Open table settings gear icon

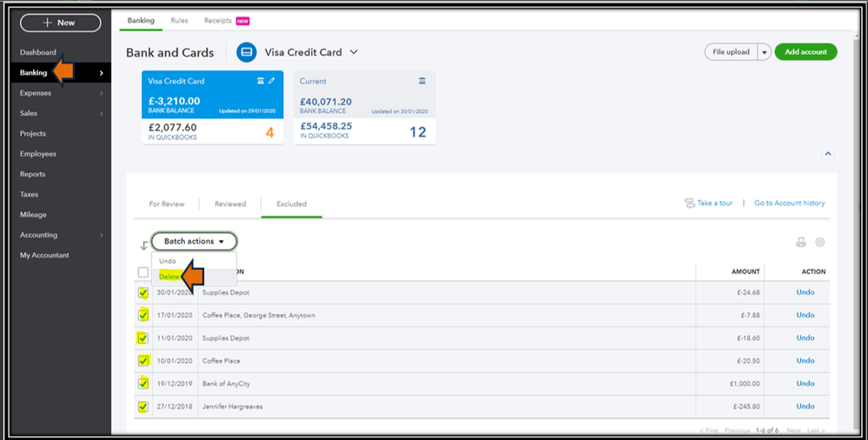tap(820, 242)
